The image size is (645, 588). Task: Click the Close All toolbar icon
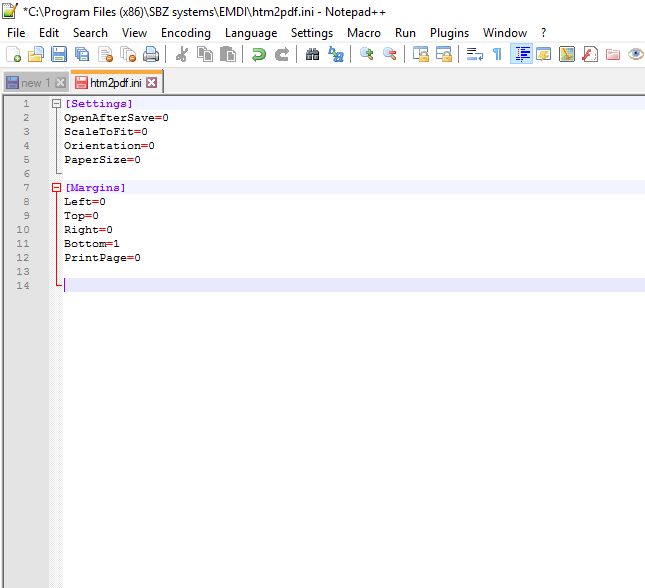[x=128, y=54]
